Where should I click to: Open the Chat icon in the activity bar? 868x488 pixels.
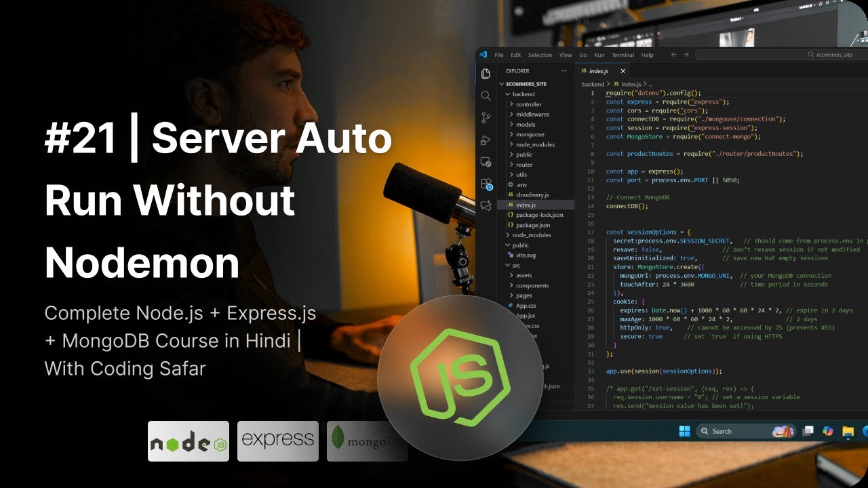pyautogui.click(x=486, y=205)
